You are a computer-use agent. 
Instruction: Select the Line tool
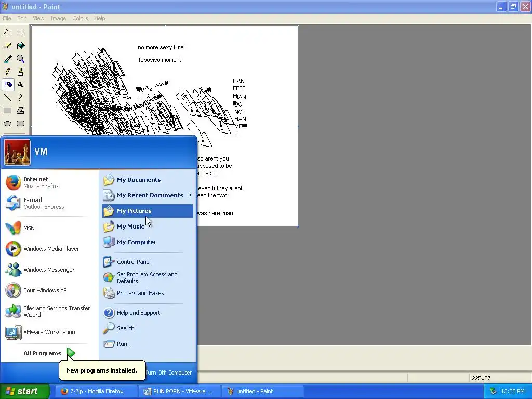tap(8, 98)
